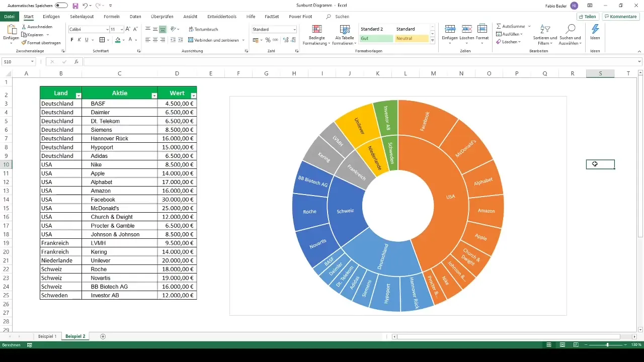Increase font size with larger A icon
Image resolution: width=644 pixels, height=362 pixels.
coord(128,30)
